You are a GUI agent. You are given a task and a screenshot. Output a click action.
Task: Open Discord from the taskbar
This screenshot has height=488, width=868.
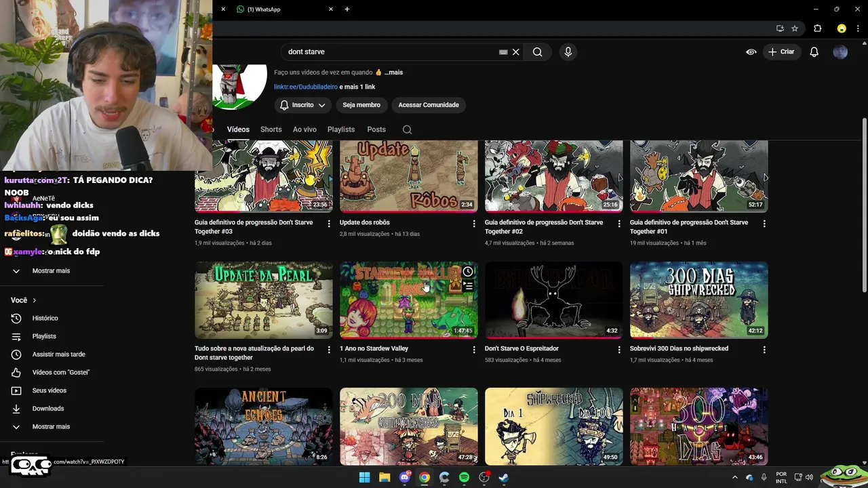(x=405, y=477)
